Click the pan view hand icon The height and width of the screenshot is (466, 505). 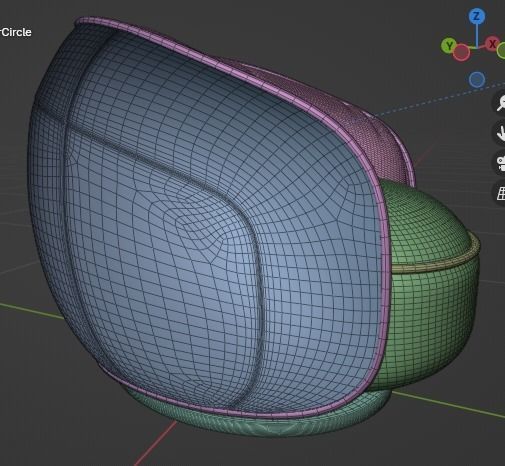point(500,133)
